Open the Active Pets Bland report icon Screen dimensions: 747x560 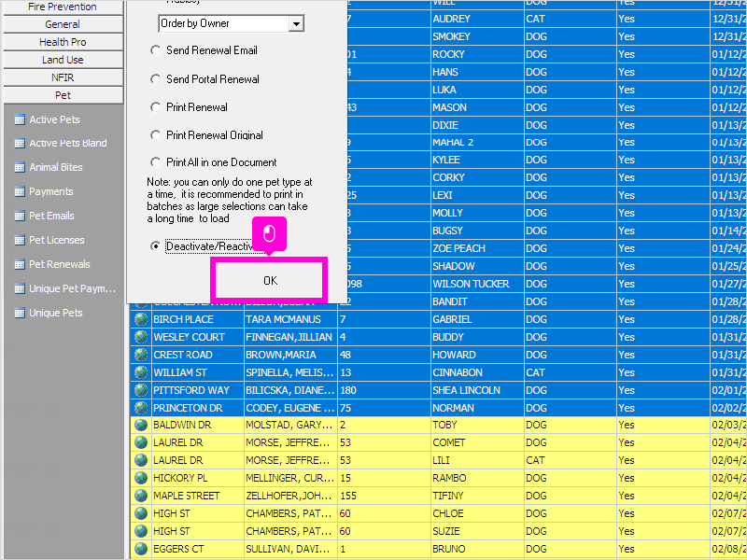(x=20, y=144)
